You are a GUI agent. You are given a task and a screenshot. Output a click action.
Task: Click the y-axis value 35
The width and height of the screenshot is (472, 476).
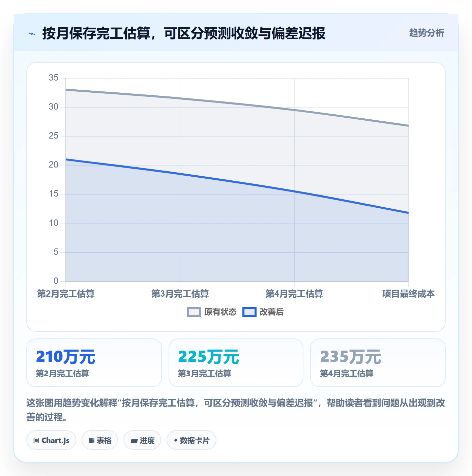[x=54, y=78]
